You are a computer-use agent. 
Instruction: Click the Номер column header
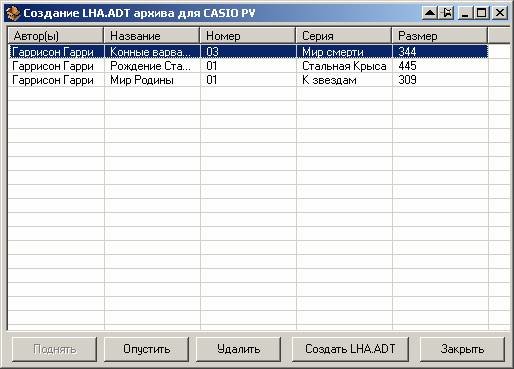click(x=248, y=35)
